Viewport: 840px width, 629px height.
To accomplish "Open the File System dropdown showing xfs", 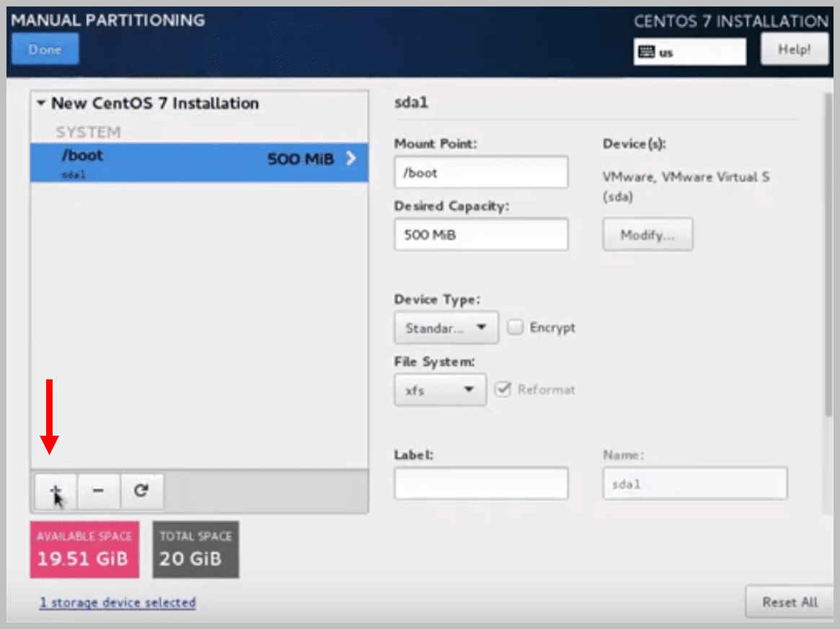I will (x=440, y=390).
